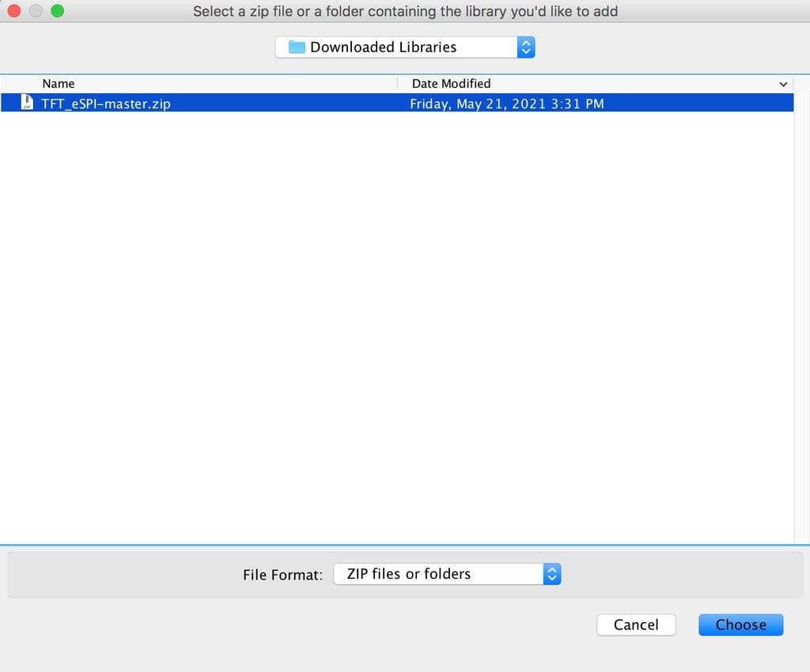Select the TFT_eSPI-master.zip file name
The width and height of the screenshot is (810, 672).
point(106,104)
